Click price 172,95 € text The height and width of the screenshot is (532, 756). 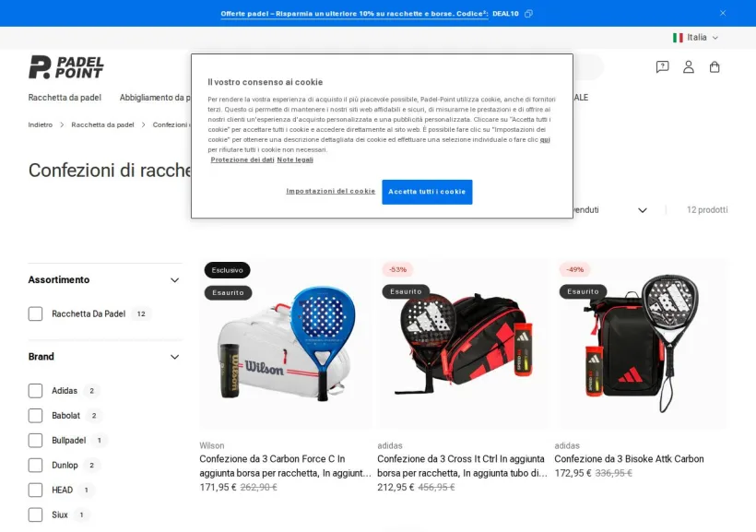[573, 473]
